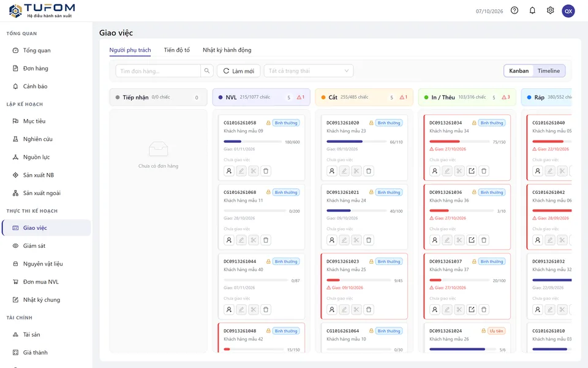The image size is (588, 368).
Task: Switch to the 'Tiến độ tổ' tab
Action: (x=176, y=50)
